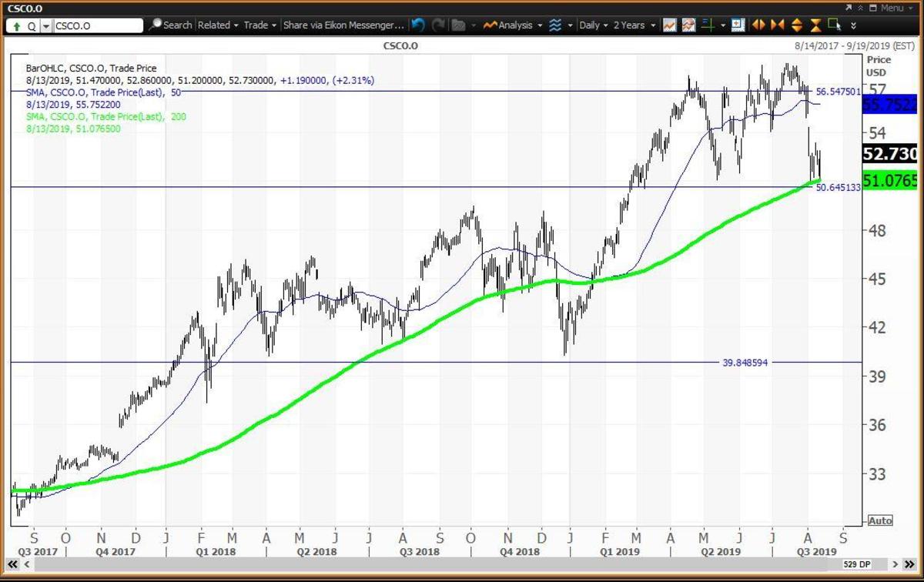Image resolution: width=924 pixels, height=582 pixels.
Task: Click Share via Eikon Messenger
Action: pos(343,25)
